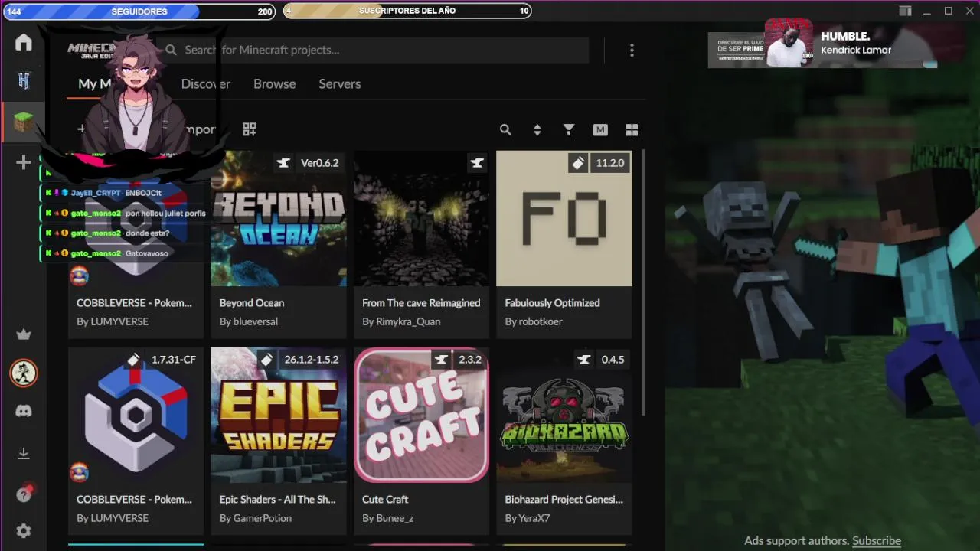The height and width of the screenshot is (551, 980).
Task: Click author name GamerPotion
Action: pyautogui.click(x=263, y=518)
